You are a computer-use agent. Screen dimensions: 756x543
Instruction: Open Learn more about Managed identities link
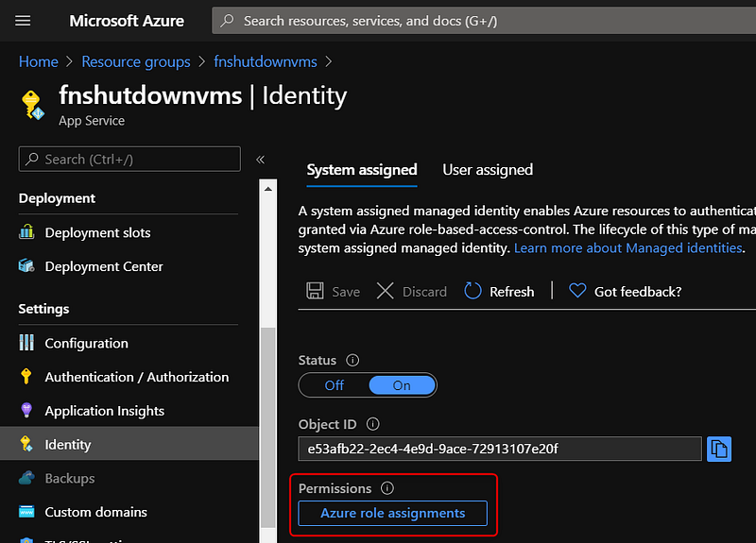(628, 247)
